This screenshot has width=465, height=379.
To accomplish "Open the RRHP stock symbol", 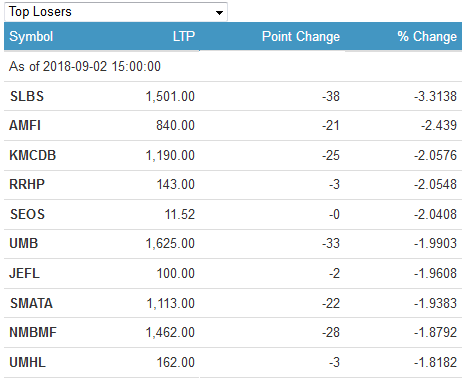I will pyautogui.click(x=27, y=184).
